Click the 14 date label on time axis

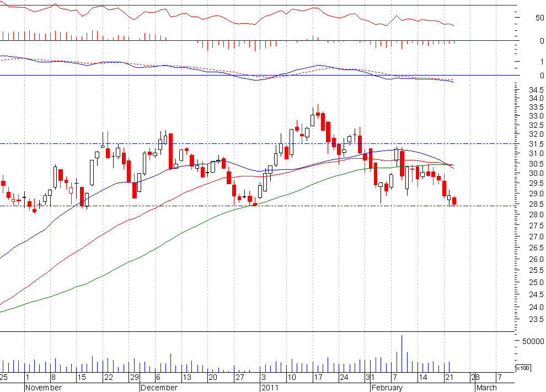(x=422, y=377)
